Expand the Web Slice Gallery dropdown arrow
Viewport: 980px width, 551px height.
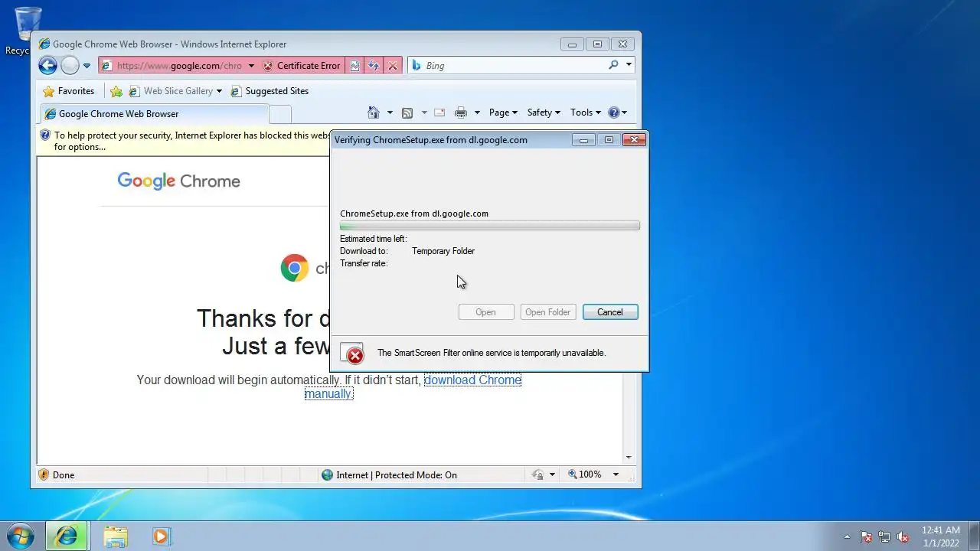tap(219, 91)
